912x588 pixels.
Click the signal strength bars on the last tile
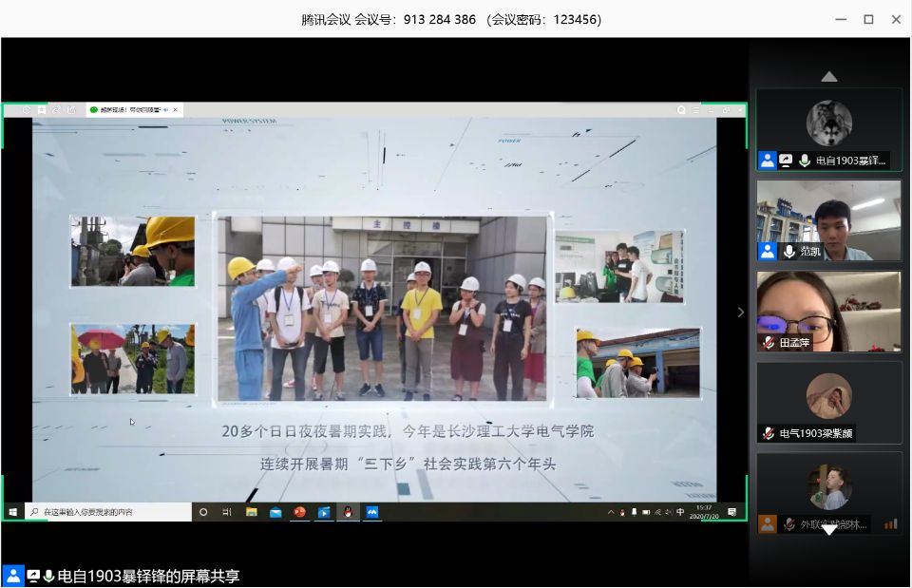[890, 523]
